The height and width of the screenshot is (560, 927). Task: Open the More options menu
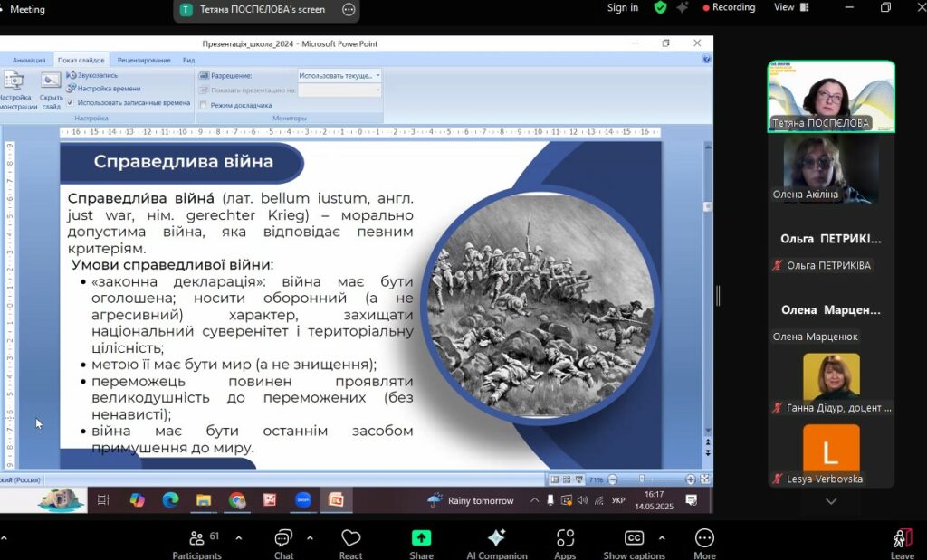pyautogui.click(x=704, y=544)
